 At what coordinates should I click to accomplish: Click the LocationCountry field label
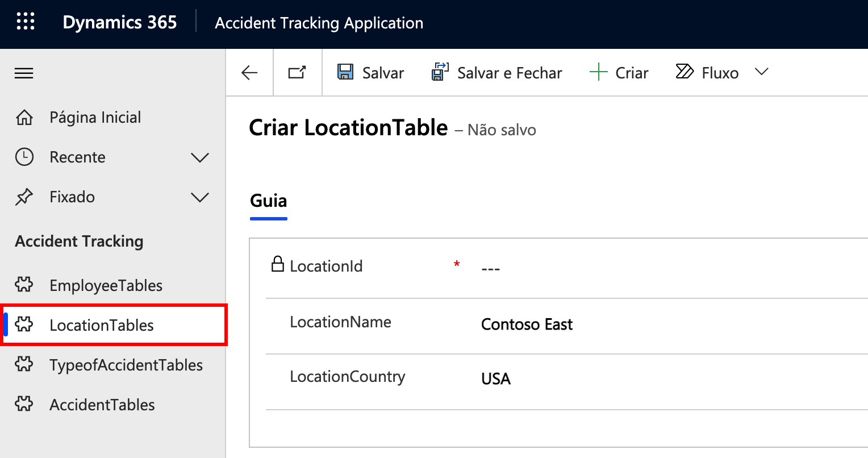click(348, 377)
